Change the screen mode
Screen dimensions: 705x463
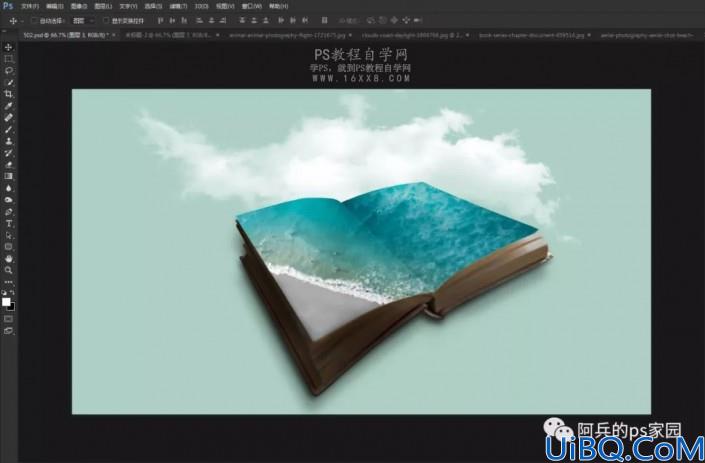pyautogui.click(x=8, y=331)
